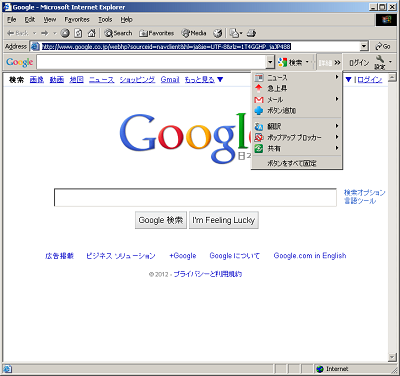Stop page loading with Stop icon
The width and height of the screenshot is (400, 376).
coord(65,33)
